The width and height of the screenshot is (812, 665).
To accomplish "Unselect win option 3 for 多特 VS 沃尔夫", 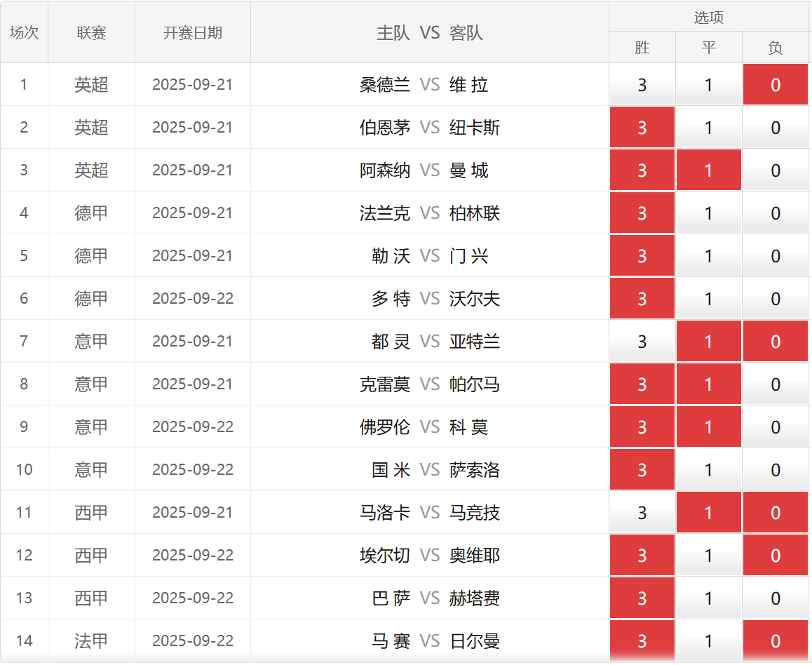I will coord(642,299).
